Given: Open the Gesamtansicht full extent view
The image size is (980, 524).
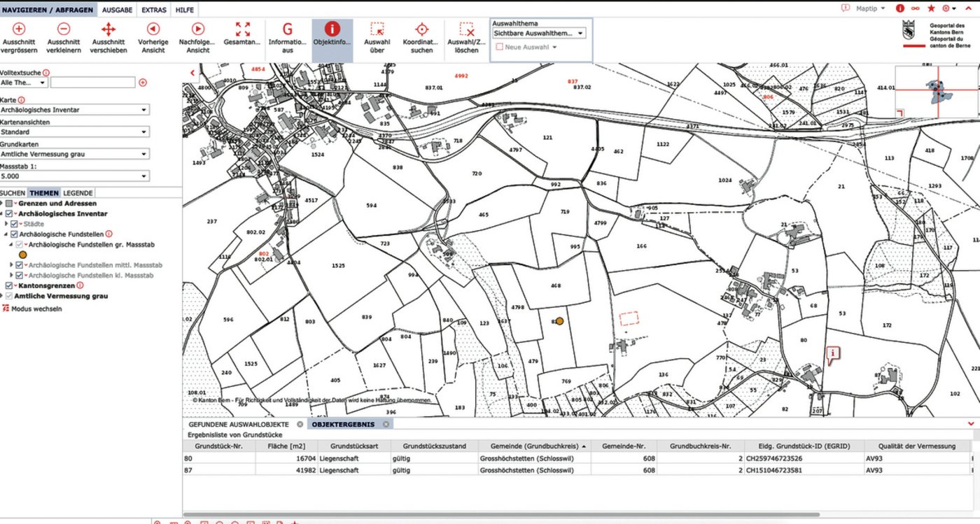Looking at the screenshot, I should point(243,35).
